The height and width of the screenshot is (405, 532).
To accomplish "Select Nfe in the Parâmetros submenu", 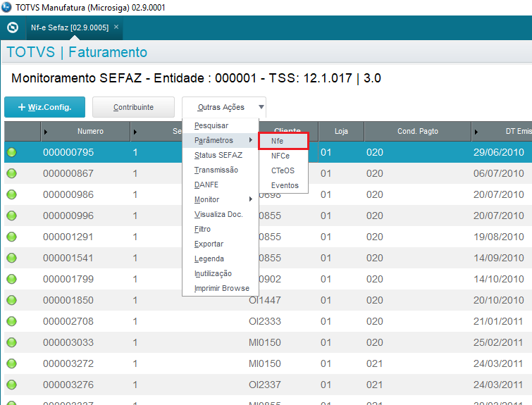I will point(283,141).
